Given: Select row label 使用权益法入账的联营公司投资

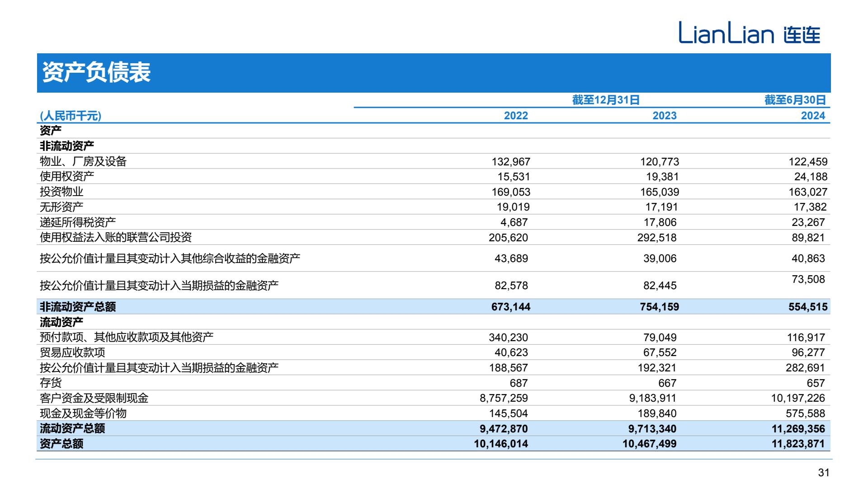Looking at the screenshot, I should pyautogui.click(x=116, y=237).
